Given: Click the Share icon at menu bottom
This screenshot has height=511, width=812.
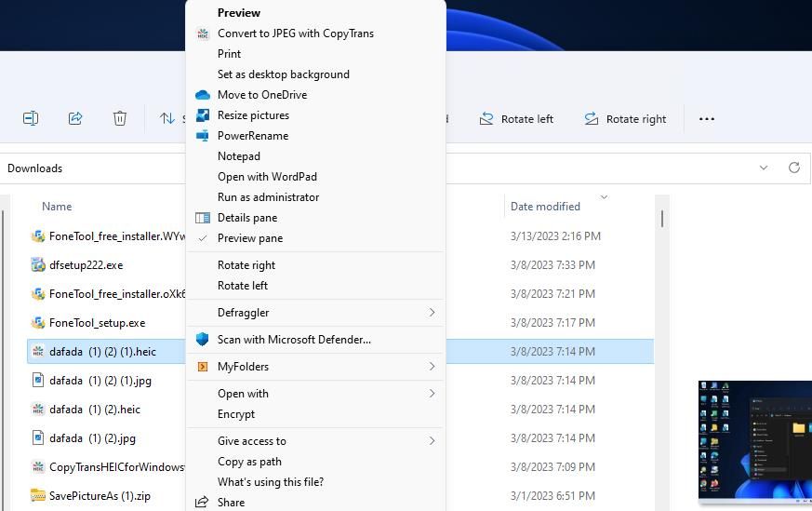Looking at the screenshot, I should (202, 502).
